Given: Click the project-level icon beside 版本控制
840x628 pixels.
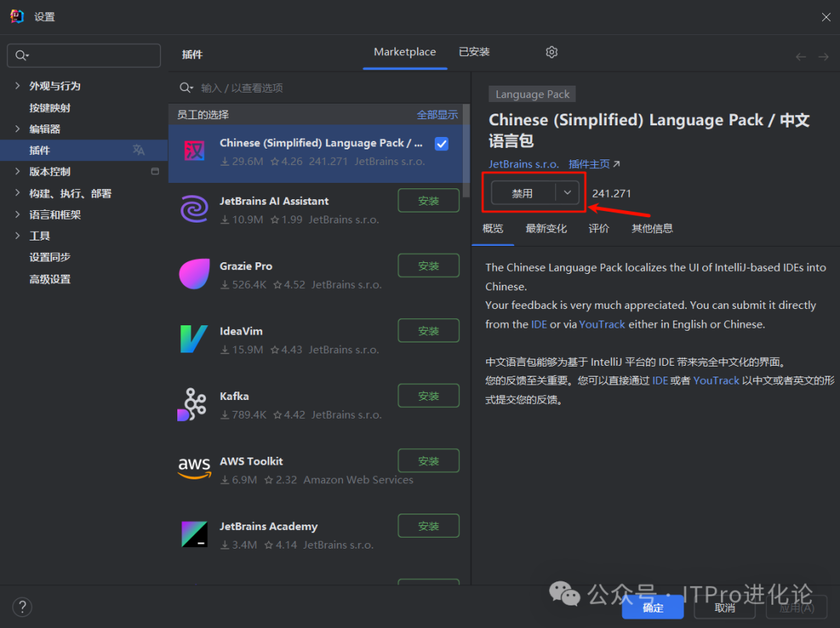Looking at the screenshot, I should [x=155, y=171].
